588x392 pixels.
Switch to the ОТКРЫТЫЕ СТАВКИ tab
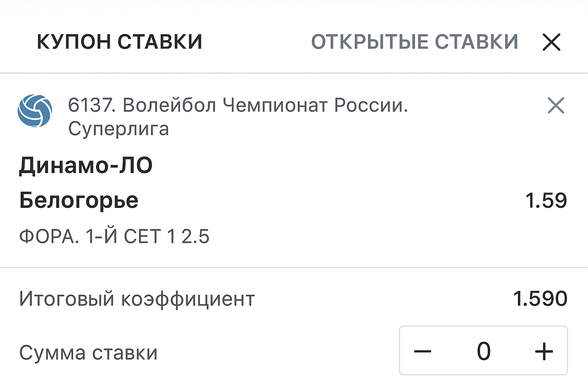pos(414,42)
